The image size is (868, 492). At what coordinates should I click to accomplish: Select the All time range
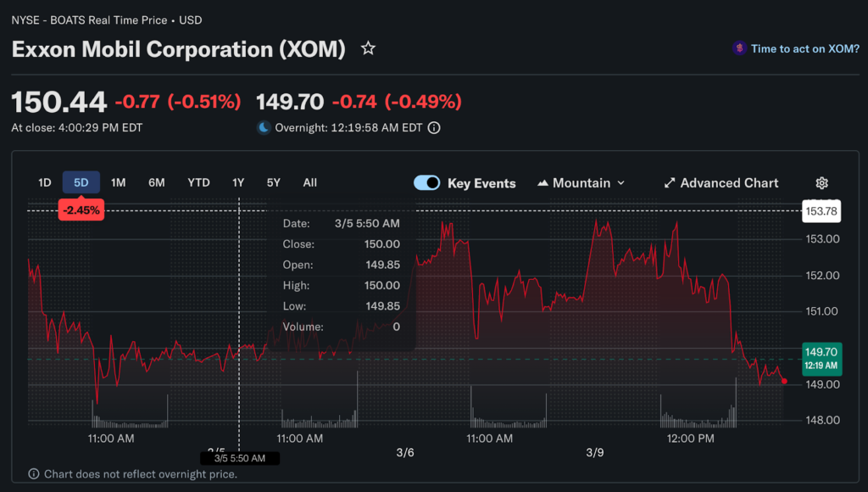tap(309, 182)
